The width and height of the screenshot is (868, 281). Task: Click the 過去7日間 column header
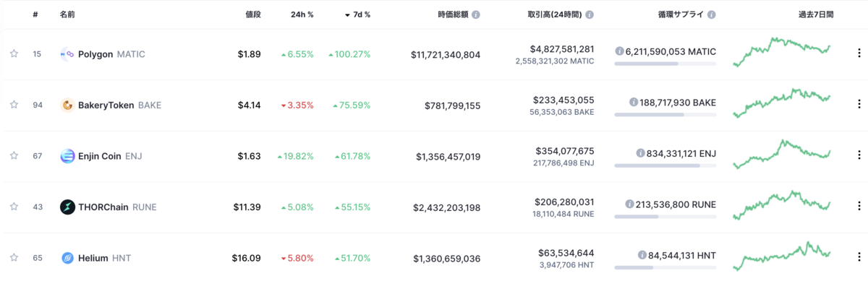pos(815,14)
